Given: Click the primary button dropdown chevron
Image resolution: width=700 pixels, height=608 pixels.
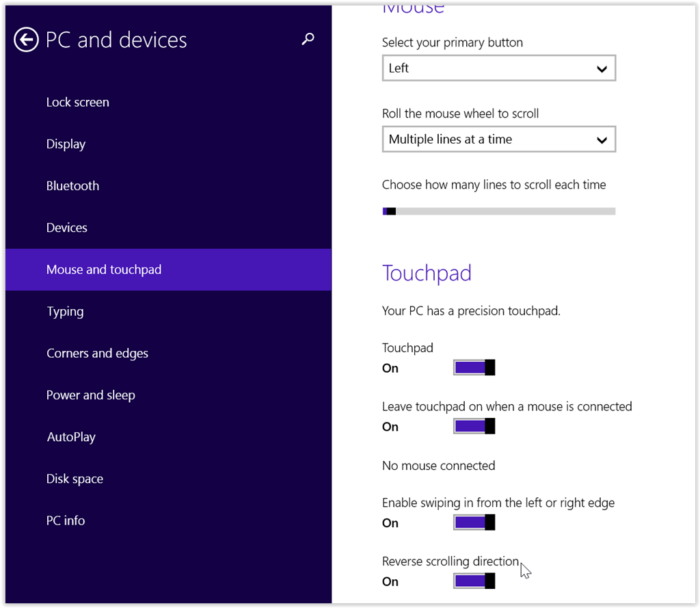Looking at the screenshot, I should [x=602, y=69].
